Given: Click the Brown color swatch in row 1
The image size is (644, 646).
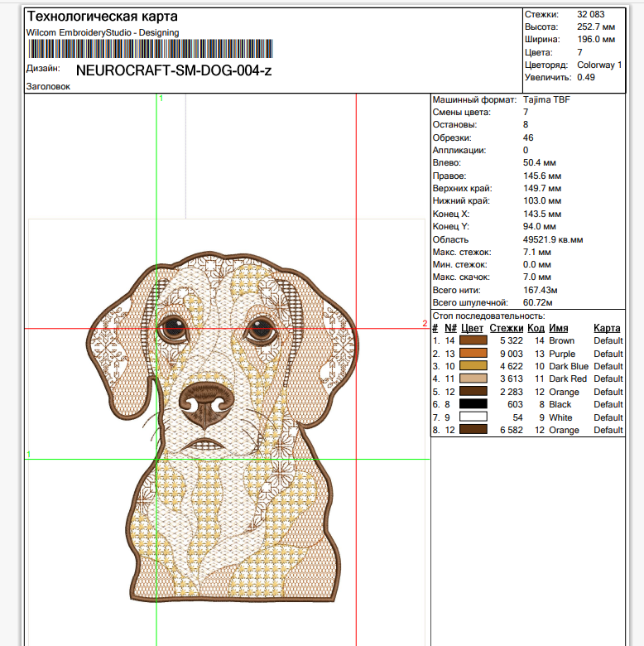Looking at the screenshot, I should click(x=473, y=340).
